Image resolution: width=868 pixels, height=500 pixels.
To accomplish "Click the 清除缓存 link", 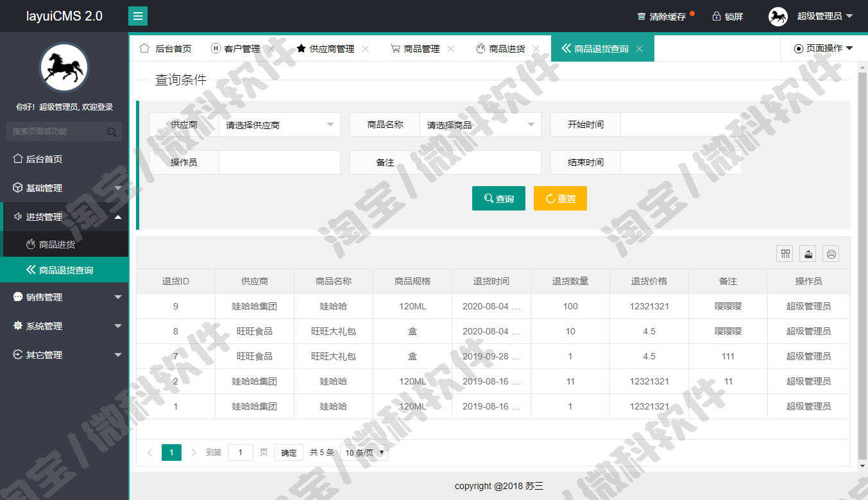I will (x=668, y=17).
